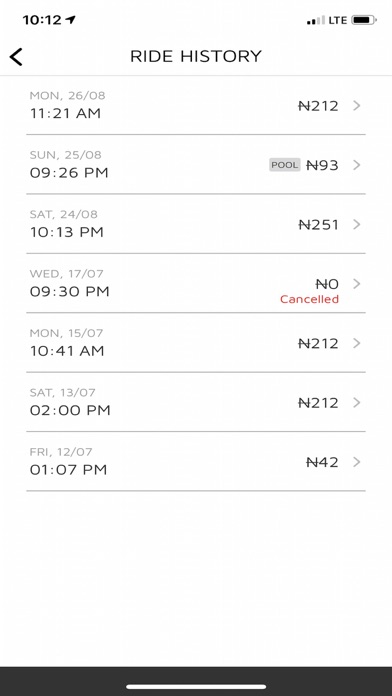392x696 pixels.
Task: Expand chevron on Sat 13/07 ride
Action: click(356, 403)
